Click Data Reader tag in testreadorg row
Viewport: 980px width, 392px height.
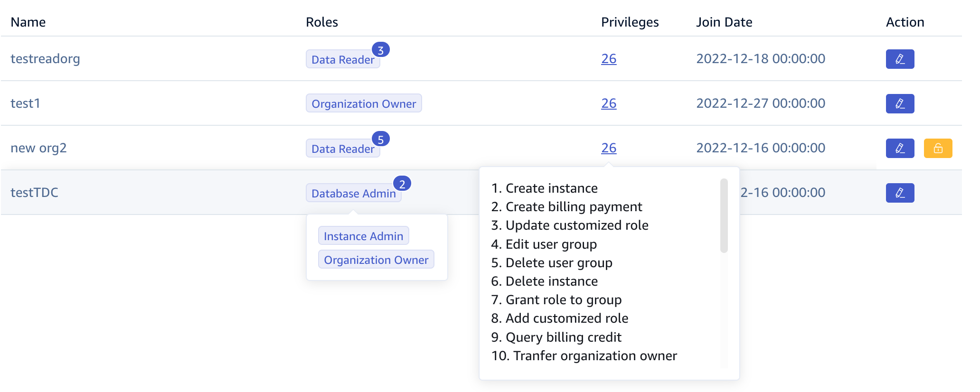(342, 60)
